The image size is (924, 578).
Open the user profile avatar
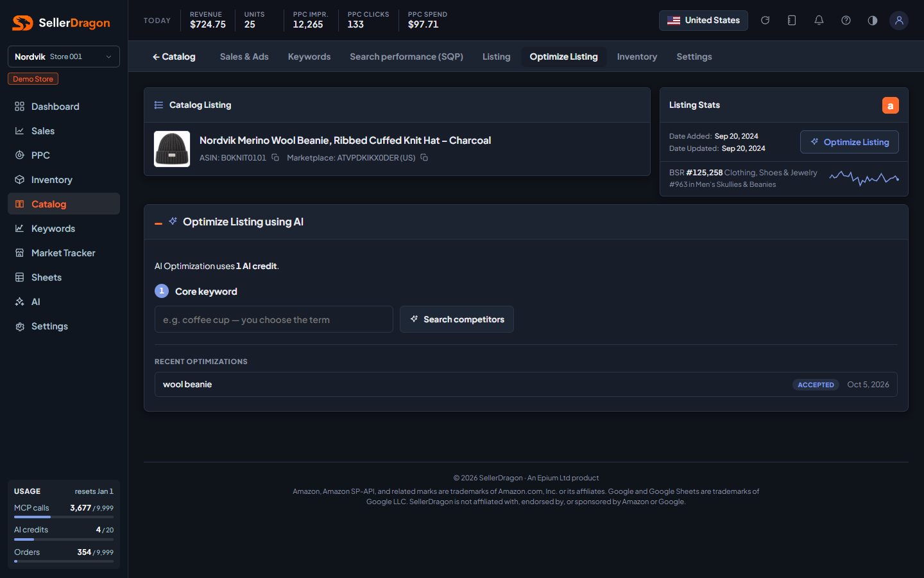(x=899, y=21)
